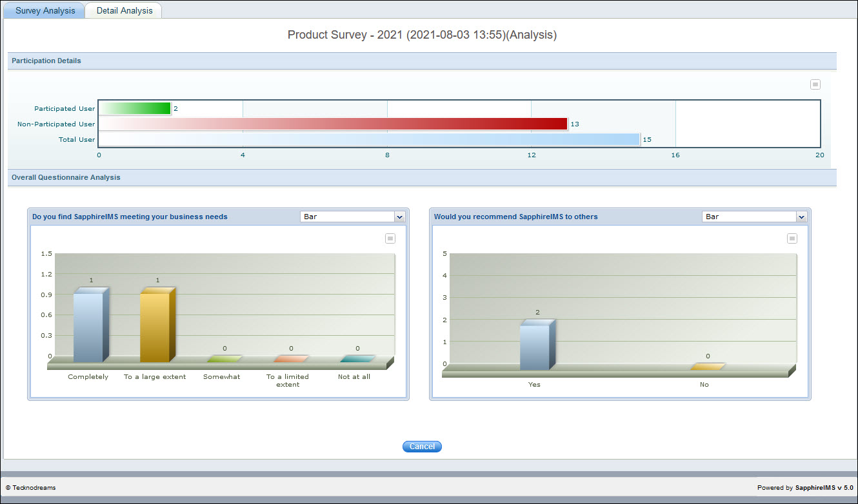858x504 pixels.
Task: Open the export icon on the business needs chart
Action: click(390, 238)
